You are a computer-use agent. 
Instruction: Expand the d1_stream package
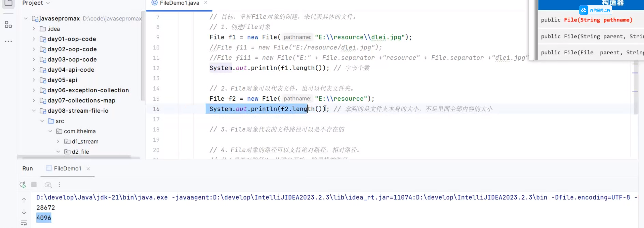tap(58, 141)
